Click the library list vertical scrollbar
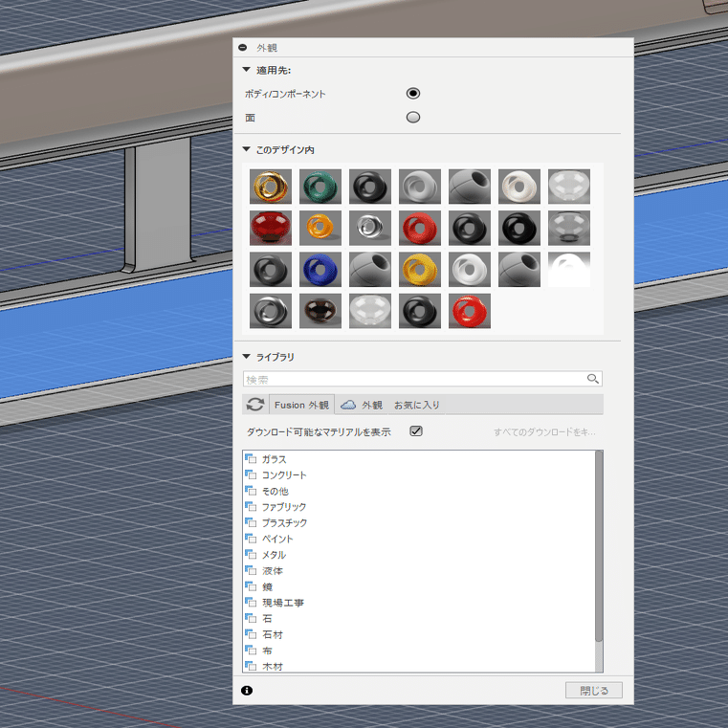Screen dimensions: 728x728 point(599,546)
